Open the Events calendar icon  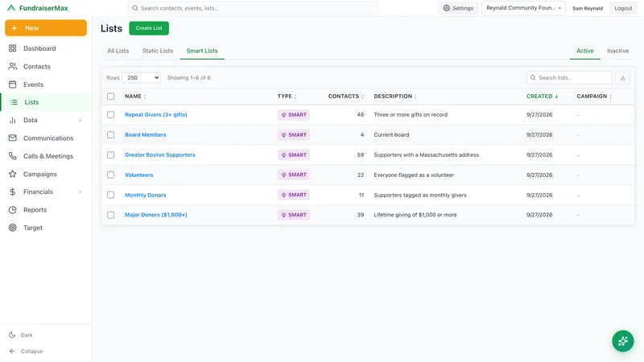pyautogui.click(x=13, y=84)
